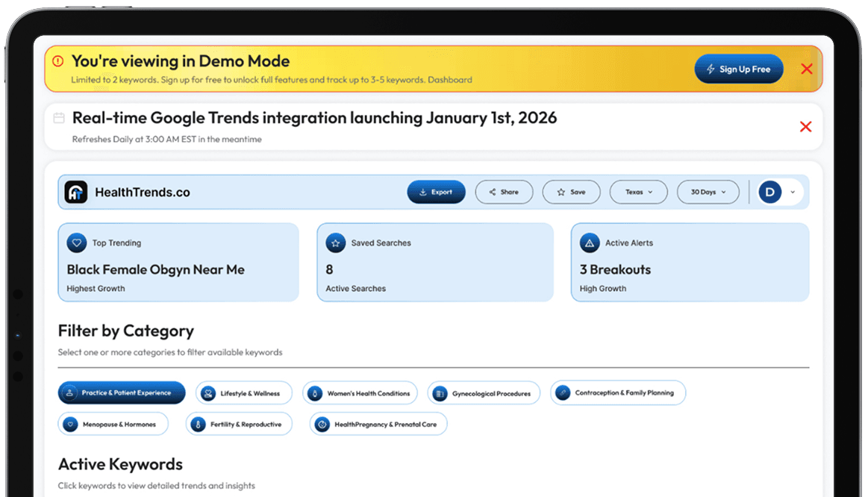The width and height of the screenshot is (868, 497).
Task: Click the download icon on the Export button
Action: pyautogui.click(x=423, y=192)
